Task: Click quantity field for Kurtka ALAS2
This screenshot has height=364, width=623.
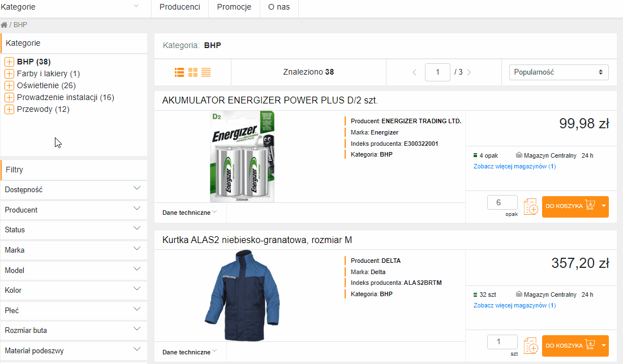Action: click(502, 342)
